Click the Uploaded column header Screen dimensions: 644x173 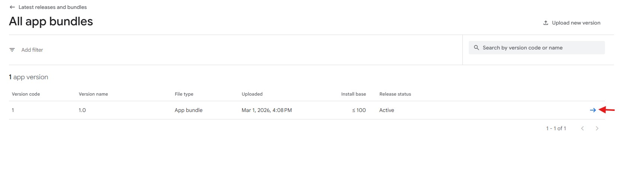point(252,94)
